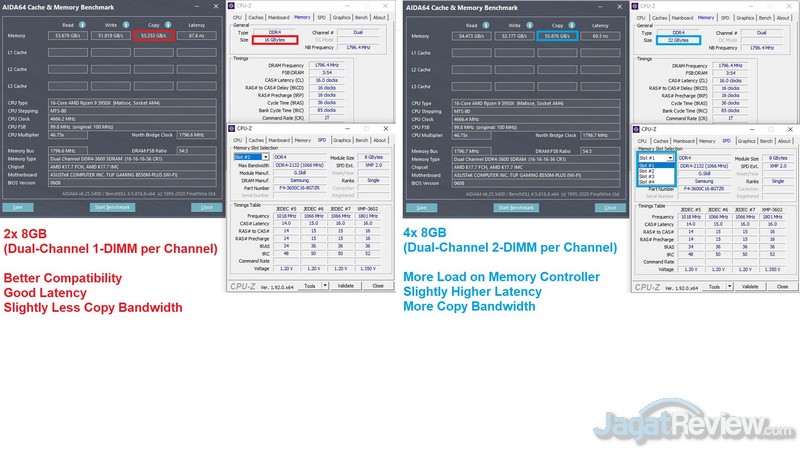This screenshot has width=800, height=450.
Task: Click the 16 GBytes Size field in CPU-Z
Action: [274, 40]
